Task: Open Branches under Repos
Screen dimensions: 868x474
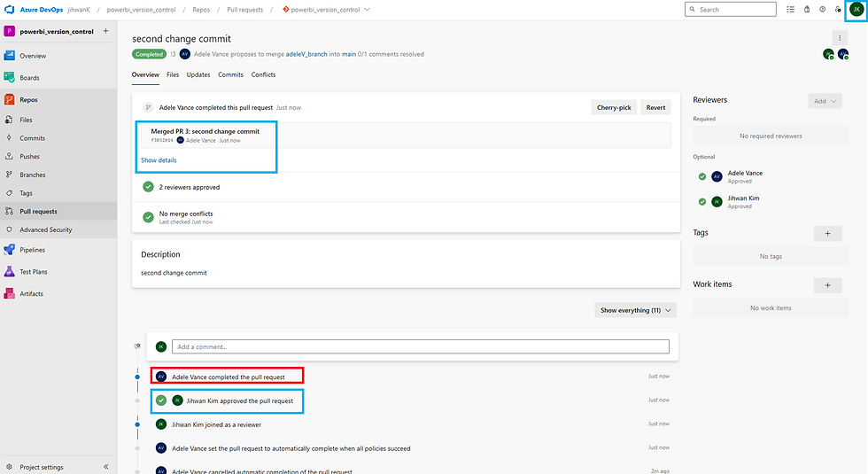Action: tap(32, 175)
